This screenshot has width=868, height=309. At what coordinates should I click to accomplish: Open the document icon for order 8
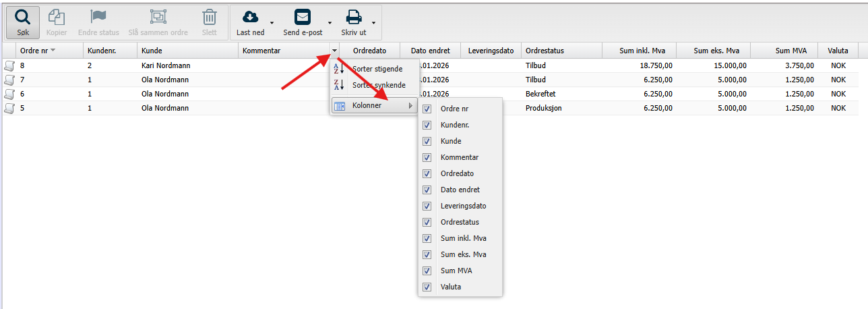[x=9, y=65]
